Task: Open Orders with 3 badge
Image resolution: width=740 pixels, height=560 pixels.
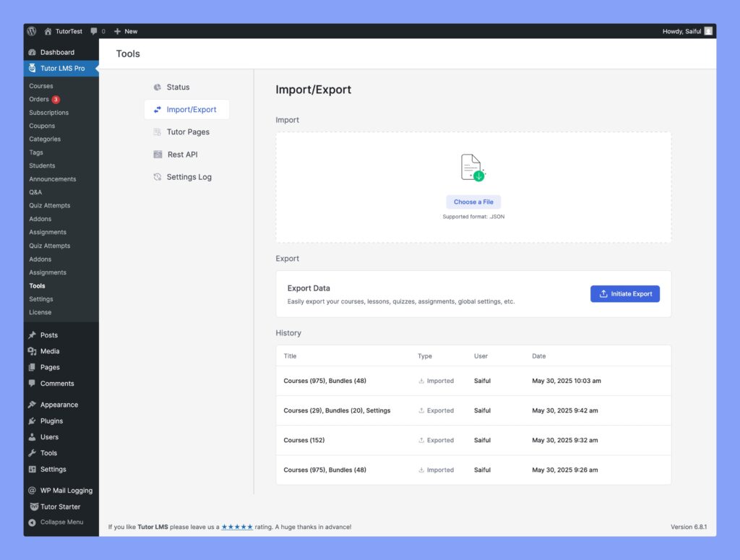Action: (x=44, y=99)
